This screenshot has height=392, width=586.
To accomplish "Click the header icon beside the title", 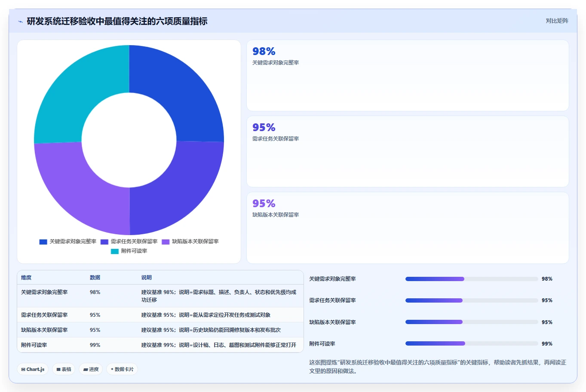I will (20, 21).
